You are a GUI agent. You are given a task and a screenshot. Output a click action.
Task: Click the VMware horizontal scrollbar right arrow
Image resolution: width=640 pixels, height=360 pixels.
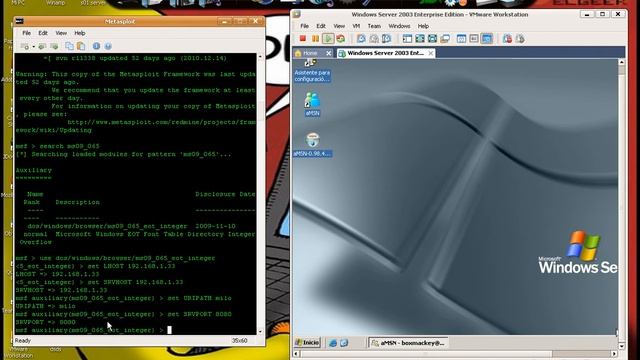[x=614, y=353]
